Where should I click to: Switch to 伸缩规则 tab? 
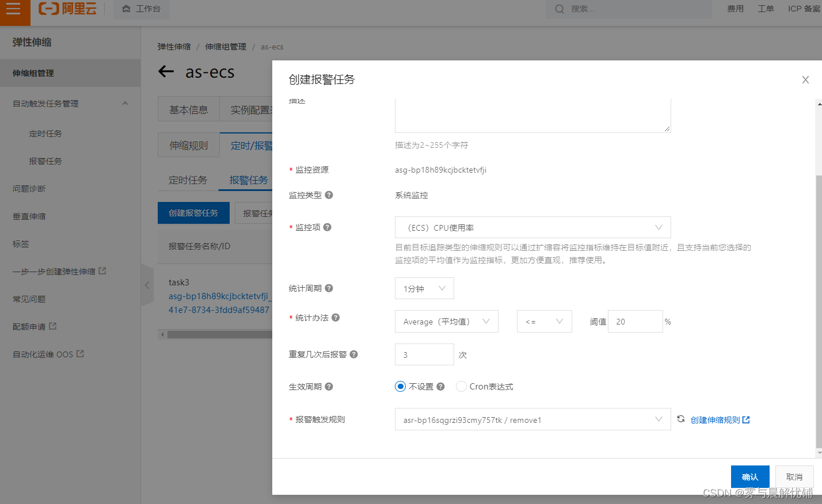point(189,145)
